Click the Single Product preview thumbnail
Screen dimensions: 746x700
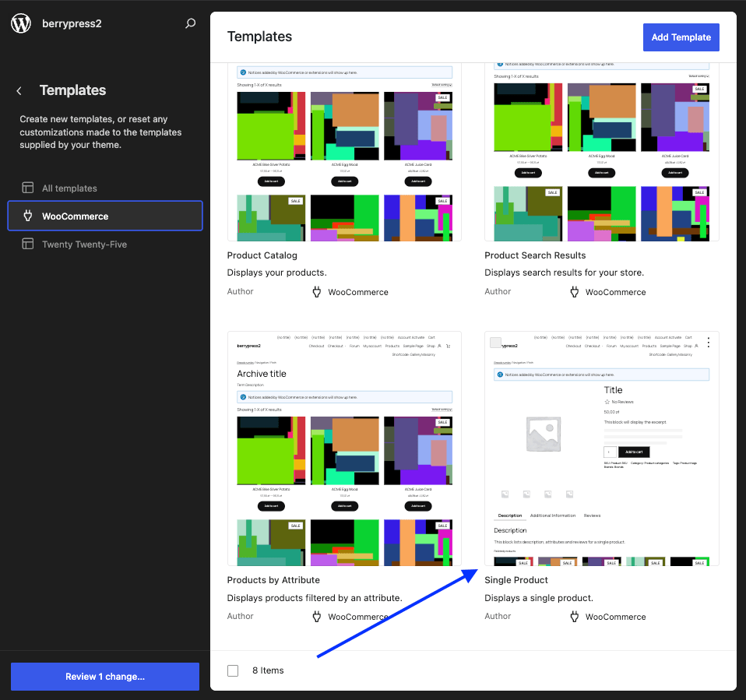(x=601, y=448)
